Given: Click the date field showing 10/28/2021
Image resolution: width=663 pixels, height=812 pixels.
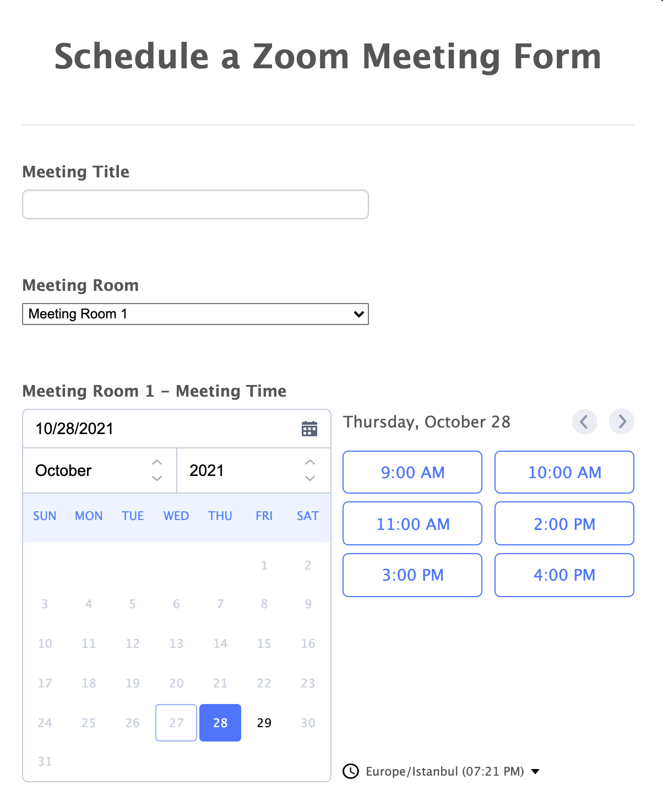Looking at the screenshot, I should pyautogui.click(x=160, y=429).
